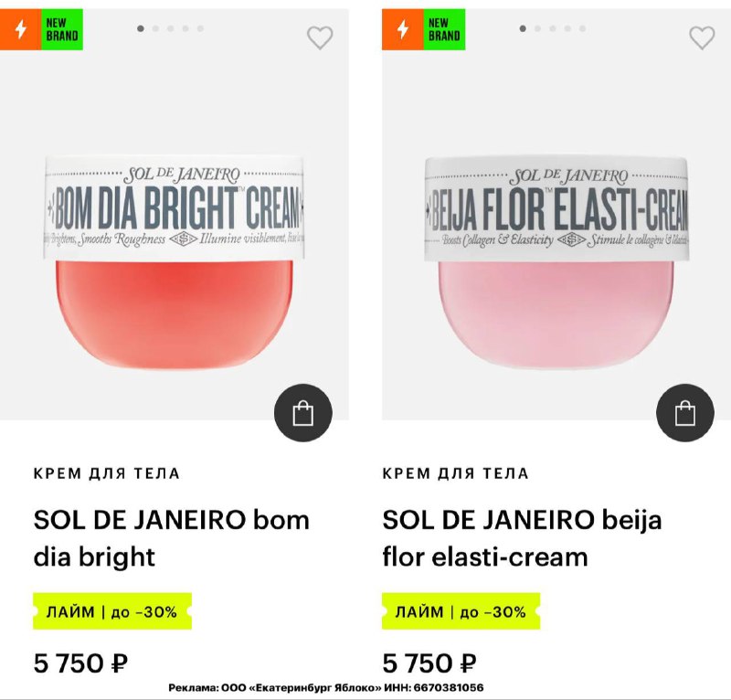Go to last image dot on right product

582,28
